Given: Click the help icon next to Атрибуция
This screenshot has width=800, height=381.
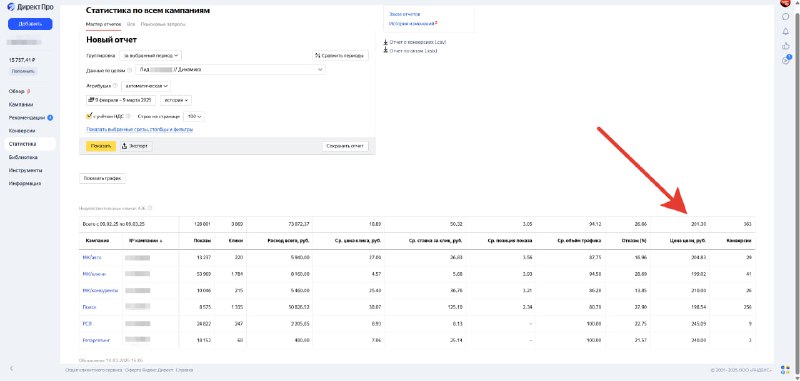Looking at the screenshot, I should [115, 86].
